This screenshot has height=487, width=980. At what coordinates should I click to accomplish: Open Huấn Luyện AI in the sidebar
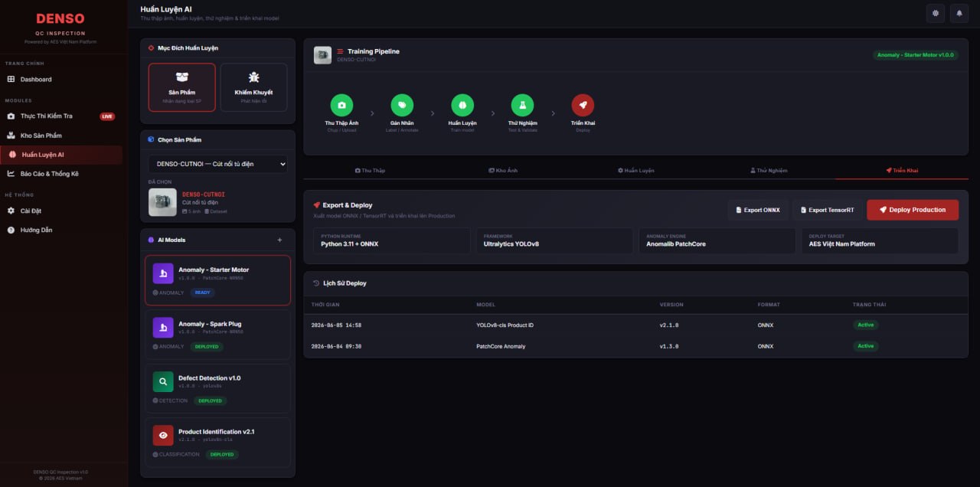tap(61, 155)
